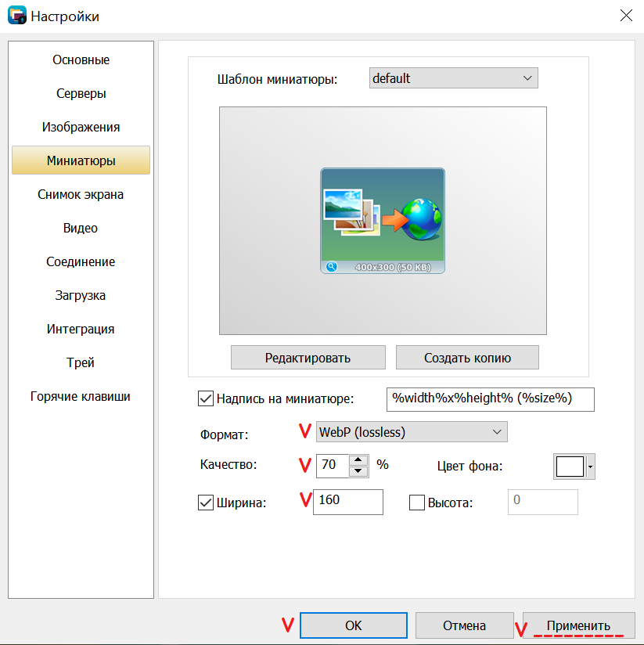Click the thumbnail caption text field
The height and width of the screenshot is (645, 644).
490,399
